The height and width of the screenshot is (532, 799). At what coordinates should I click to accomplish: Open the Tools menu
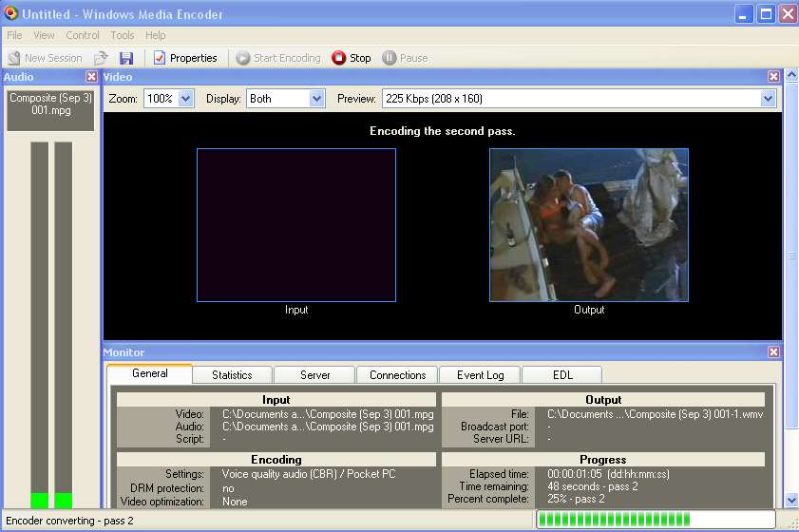(123, 35)
